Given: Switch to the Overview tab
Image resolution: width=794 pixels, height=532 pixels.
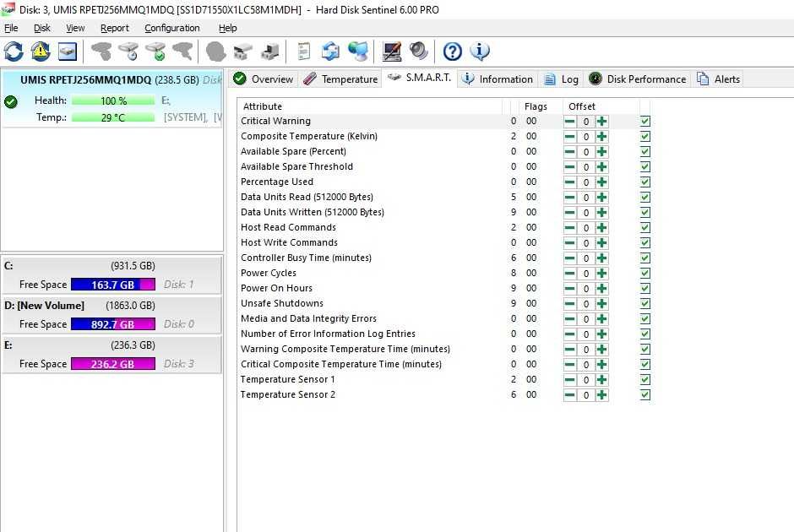Looking at the screenshot, I should [264, 79].
